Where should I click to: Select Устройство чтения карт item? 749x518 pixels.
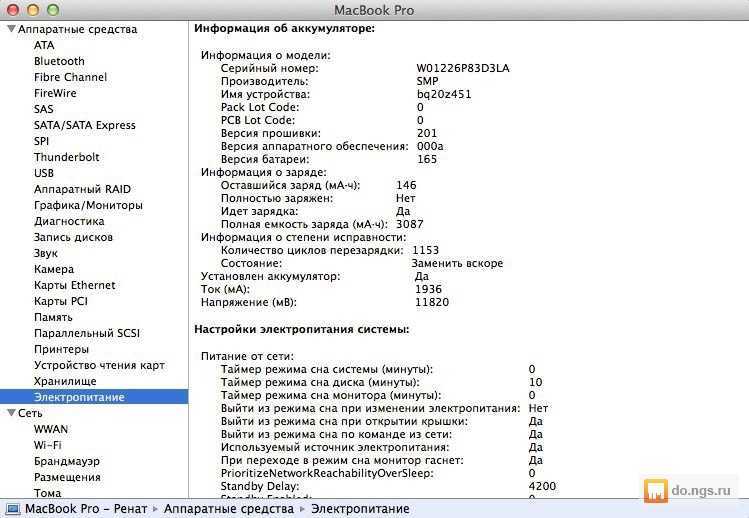(x=99, y=366)
